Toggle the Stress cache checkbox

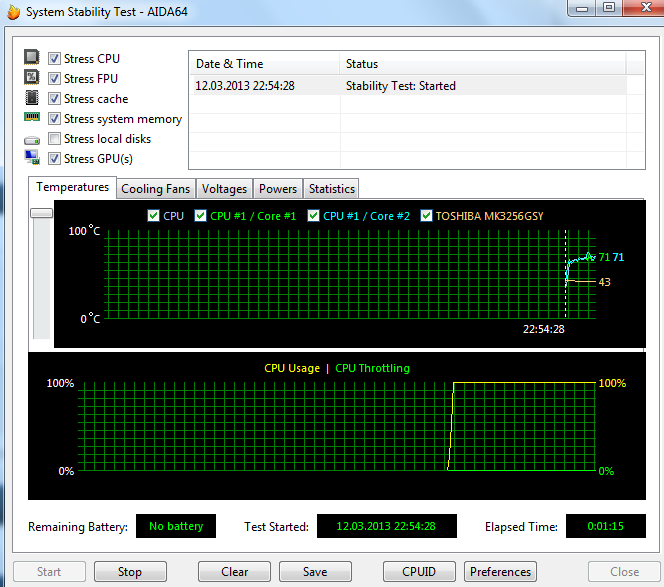54,99
